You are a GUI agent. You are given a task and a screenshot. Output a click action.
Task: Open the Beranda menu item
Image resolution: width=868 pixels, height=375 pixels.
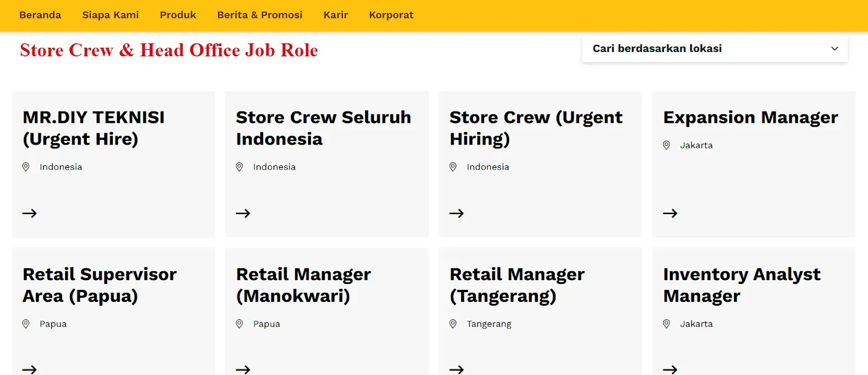pos(40,15)
